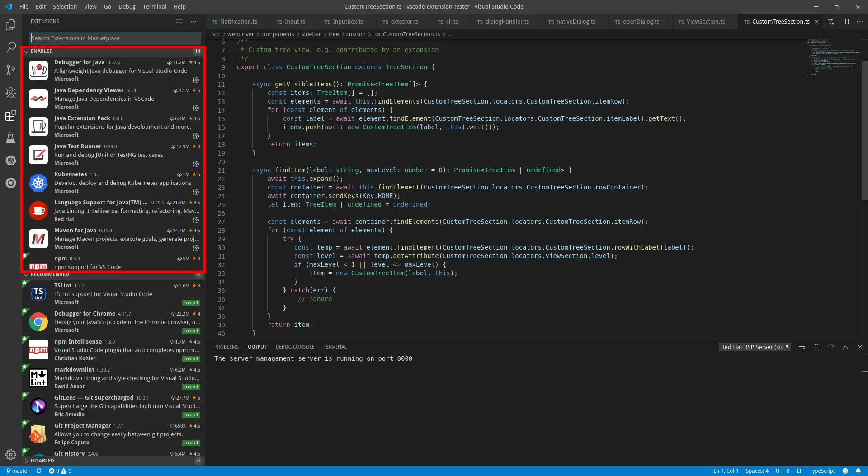Viewport: 868px width, 476px height.
Task: Open the 'webdriver' breadcrumb dropdown
Action: (x=241, y=34)
